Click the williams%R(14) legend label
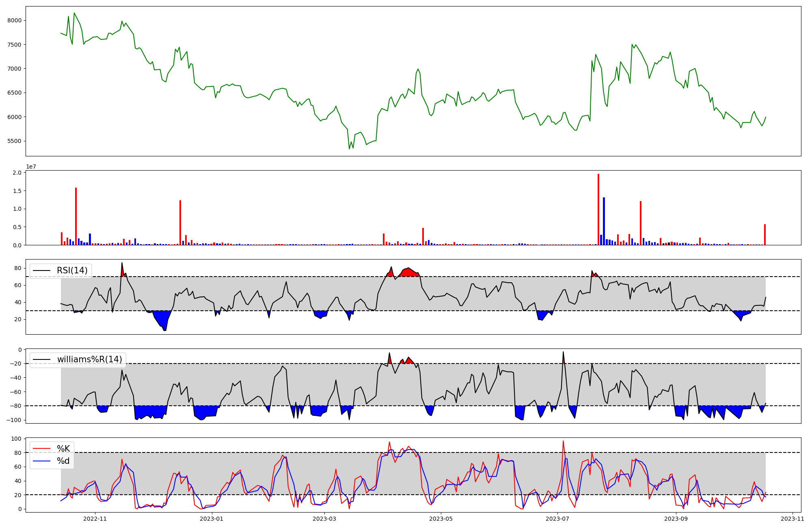 click(89, 359)
